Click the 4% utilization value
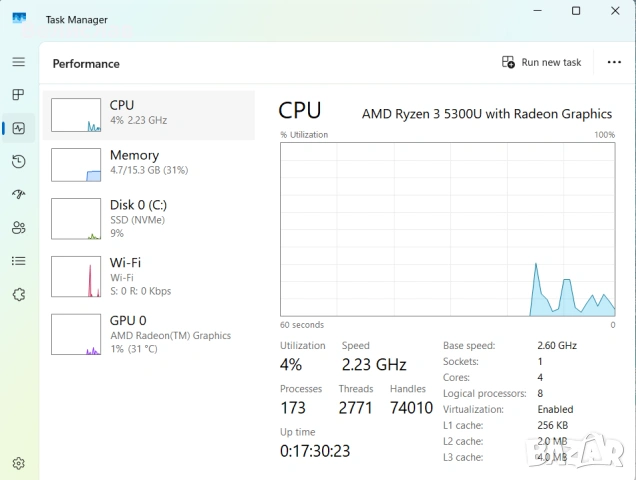 [x=291, y=365]
